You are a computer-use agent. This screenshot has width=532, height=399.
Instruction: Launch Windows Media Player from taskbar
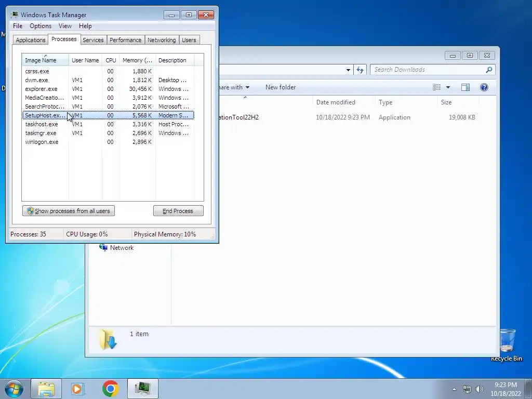(78, 389)
